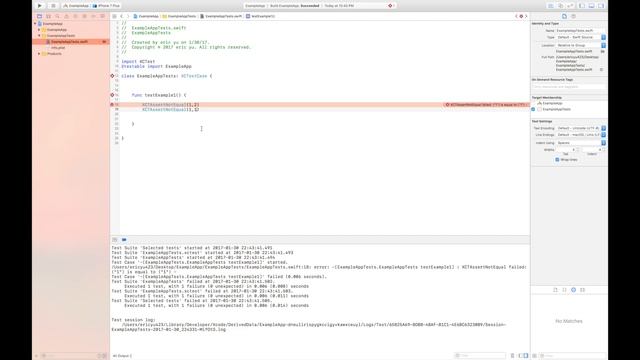Jump to previous issue arrow

coord(516,16)
